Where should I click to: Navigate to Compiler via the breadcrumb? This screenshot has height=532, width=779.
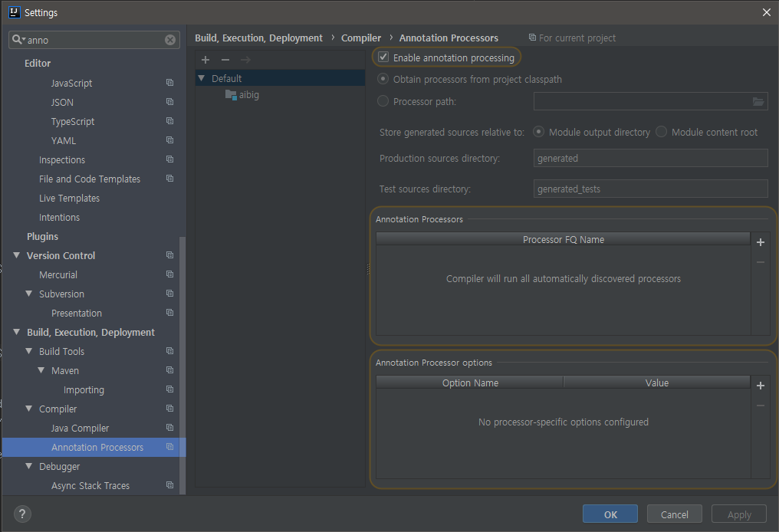point(361,37)
